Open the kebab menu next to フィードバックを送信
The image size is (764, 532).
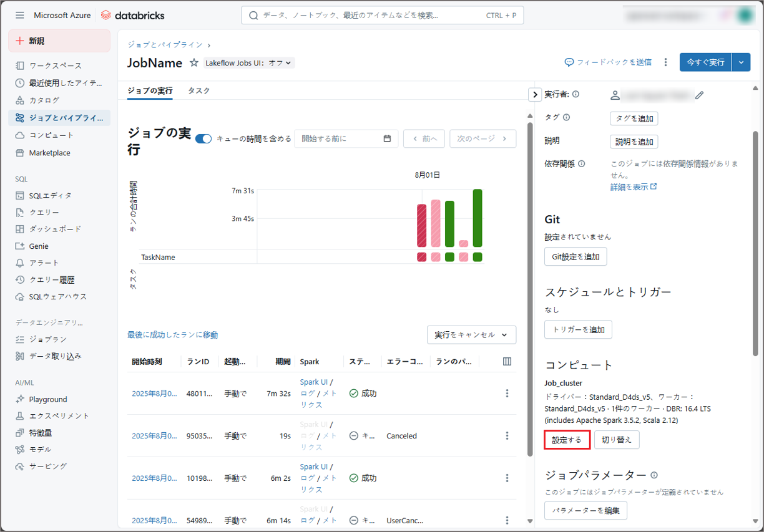click(666, 62)
